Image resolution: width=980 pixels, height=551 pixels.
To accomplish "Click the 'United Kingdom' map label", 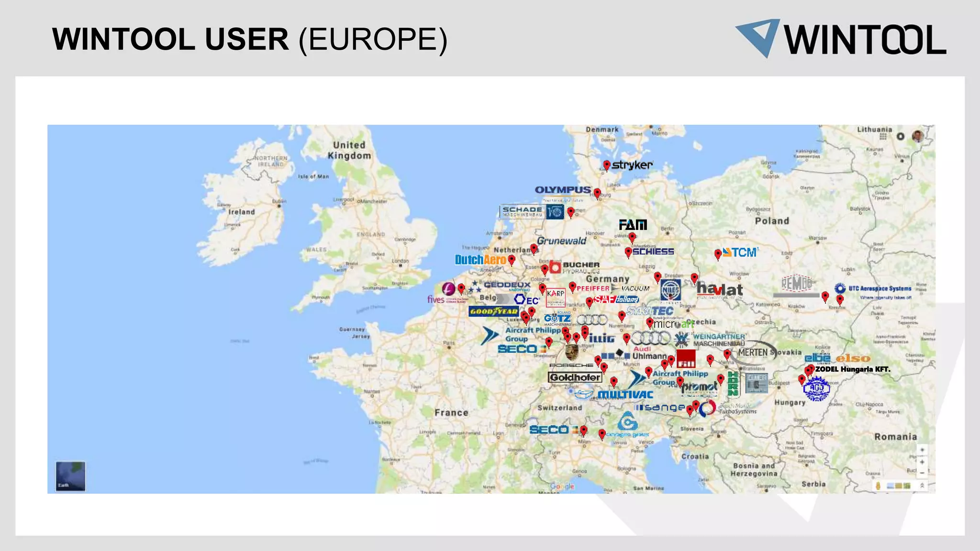I will coord(349,150).
